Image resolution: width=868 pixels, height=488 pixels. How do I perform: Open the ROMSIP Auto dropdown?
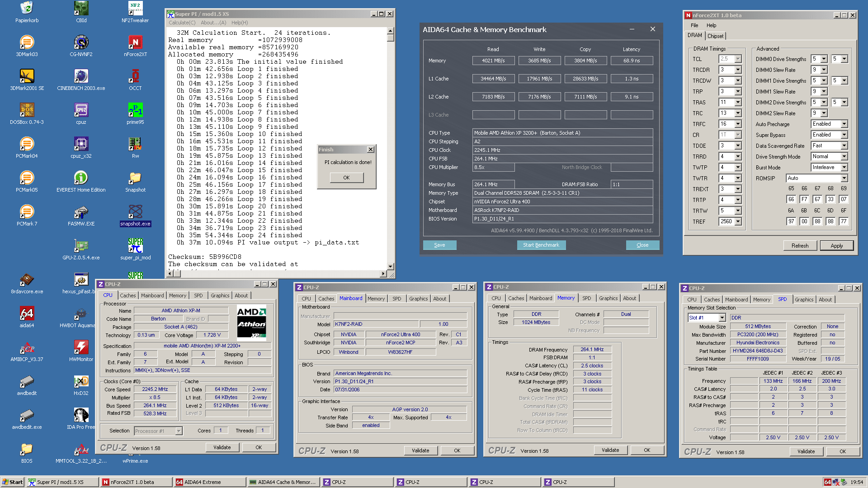[844, 178]
